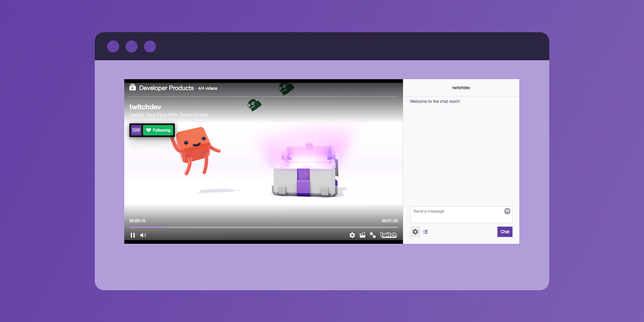The width and height of the screenshot is (644, 322).
Task: Click the twitchdev channel avatar
Action: 136,130
